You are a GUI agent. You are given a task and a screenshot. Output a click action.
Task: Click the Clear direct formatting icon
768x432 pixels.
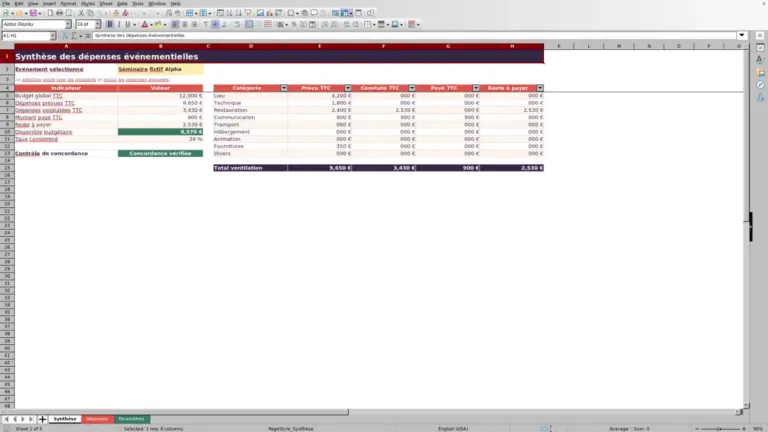click(x=125, y=13)
